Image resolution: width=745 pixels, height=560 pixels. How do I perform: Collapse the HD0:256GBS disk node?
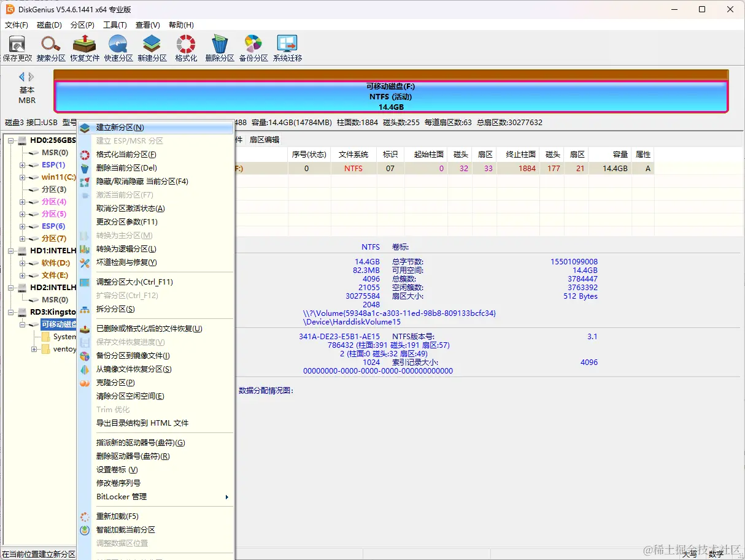click(x=10, y=140)
